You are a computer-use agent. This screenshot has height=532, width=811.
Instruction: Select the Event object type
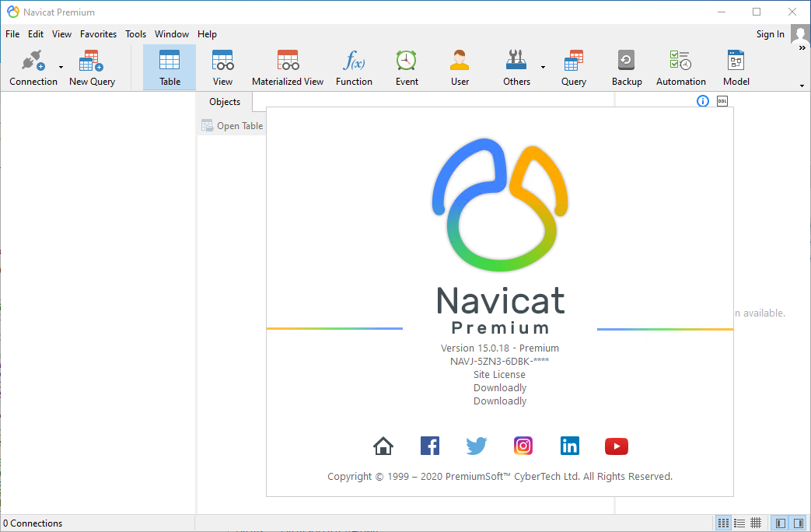point(406,67)
